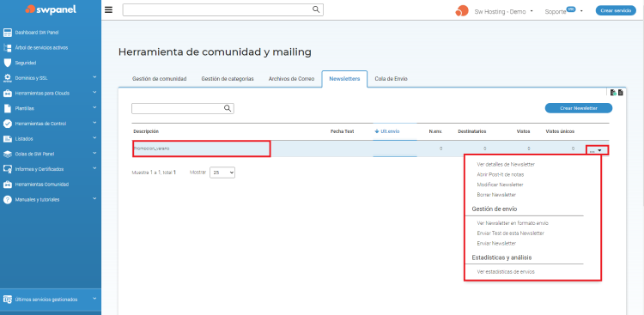Click the Seguridad shield icon

point(7,63)
